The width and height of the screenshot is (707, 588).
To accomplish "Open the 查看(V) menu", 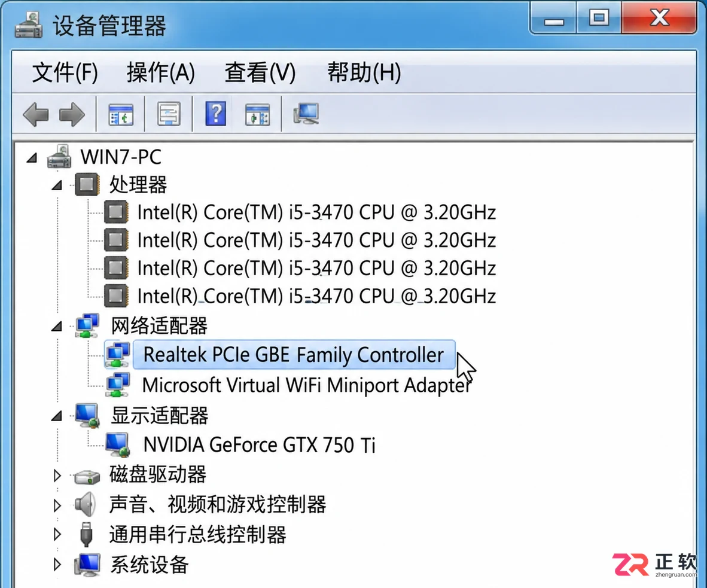I will point(260,72).
